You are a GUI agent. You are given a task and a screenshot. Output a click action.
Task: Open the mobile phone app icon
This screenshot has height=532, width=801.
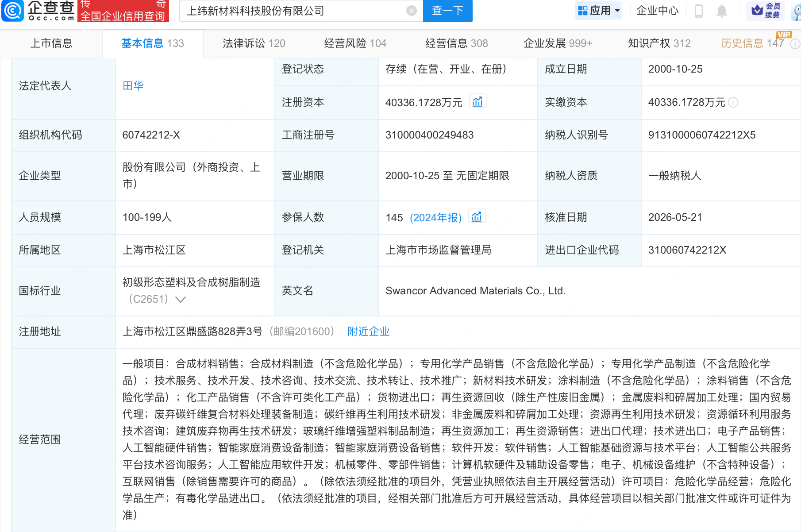[699, 11]
